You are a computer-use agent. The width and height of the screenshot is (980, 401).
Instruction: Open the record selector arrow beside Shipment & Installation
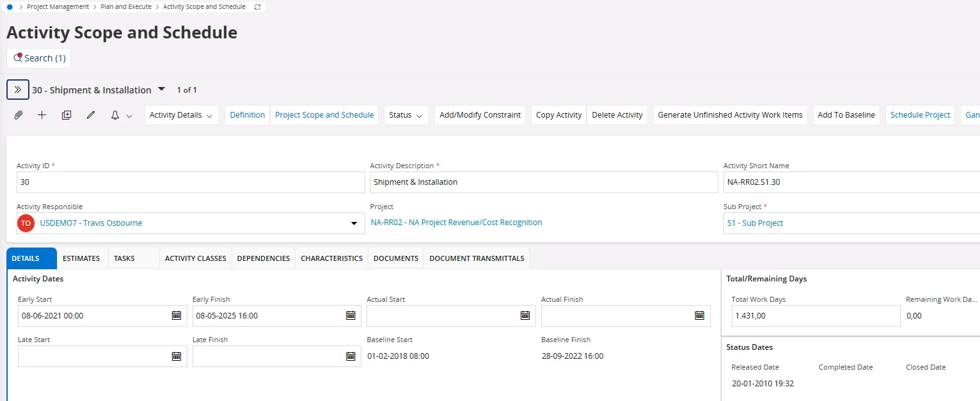161,89
